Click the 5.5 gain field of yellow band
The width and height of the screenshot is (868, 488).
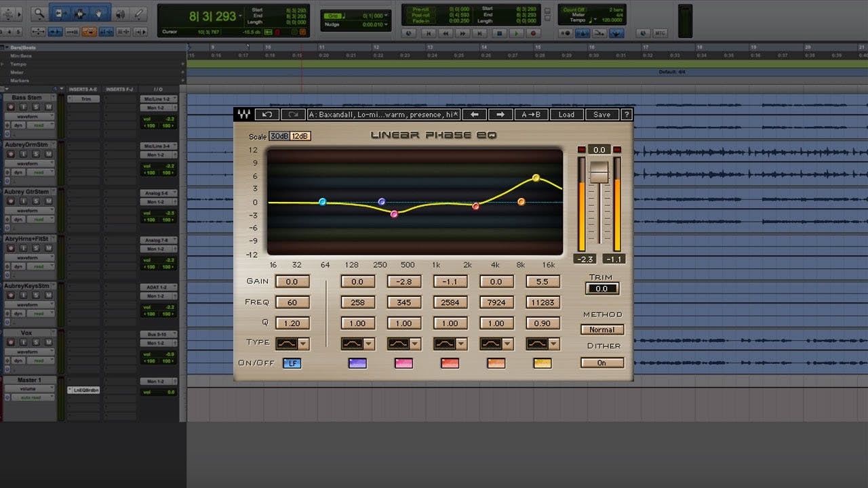[542, 281]
